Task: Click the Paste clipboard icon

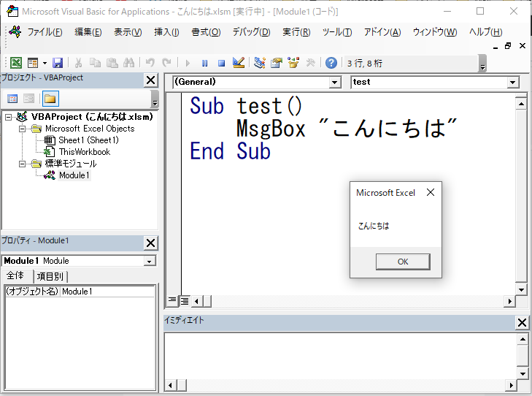Action: coord(112,63)
